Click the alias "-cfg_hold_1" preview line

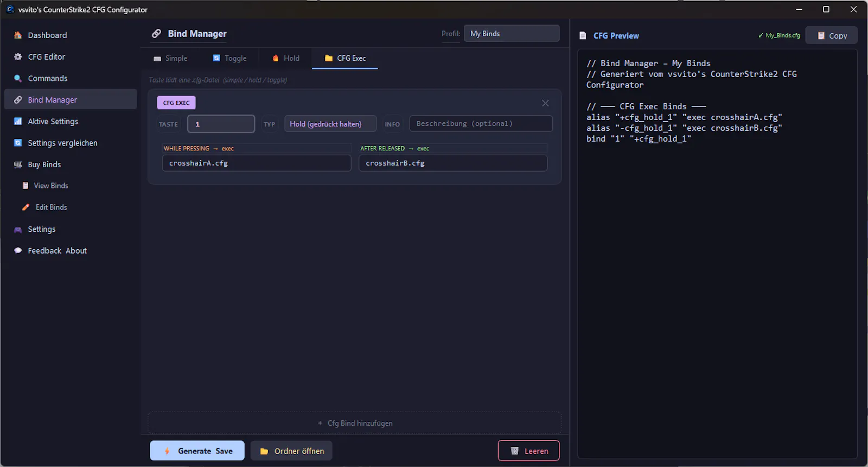684,128
